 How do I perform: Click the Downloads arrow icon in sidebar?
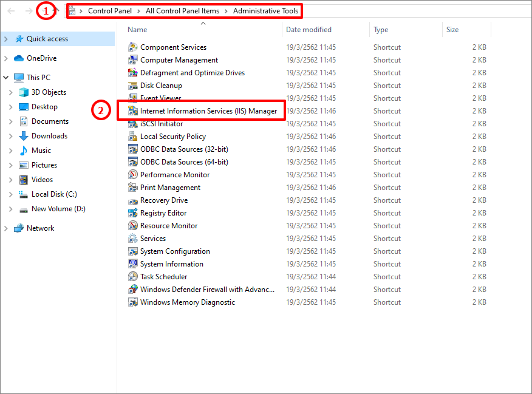[24, 136]
